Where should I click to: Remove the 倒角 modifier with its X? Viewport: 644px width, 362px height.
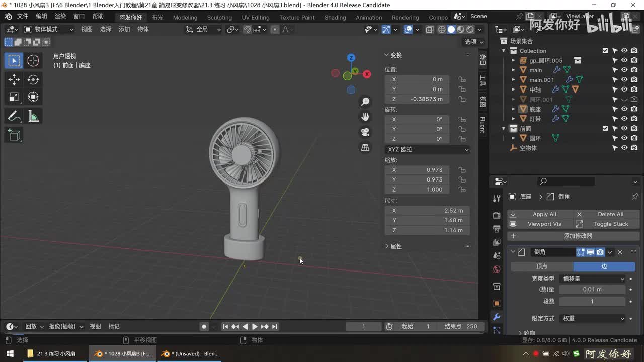coord(620,252)
